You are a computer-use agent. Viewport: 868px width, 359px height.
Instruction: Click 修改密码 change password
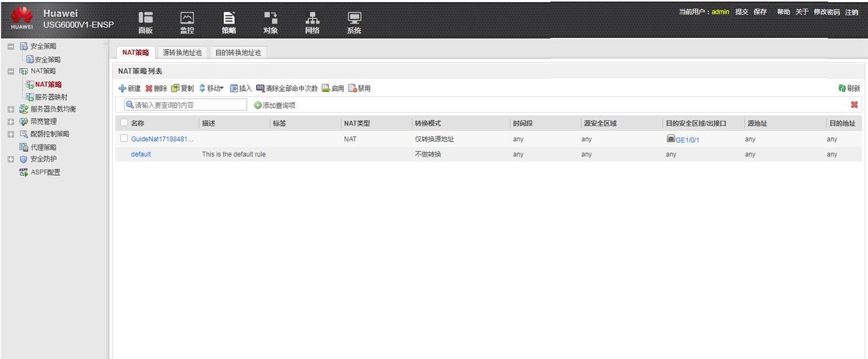[x=827, y=12]
